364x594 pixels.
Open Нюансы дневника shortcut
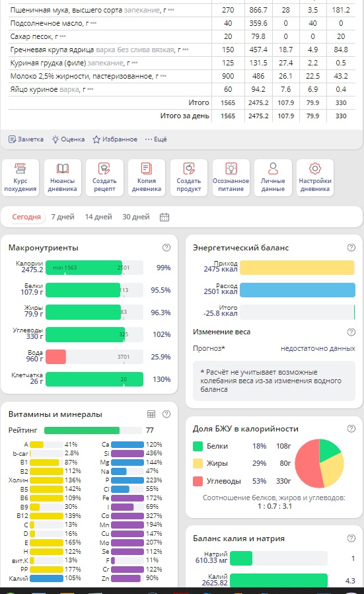tap(63, 178)
